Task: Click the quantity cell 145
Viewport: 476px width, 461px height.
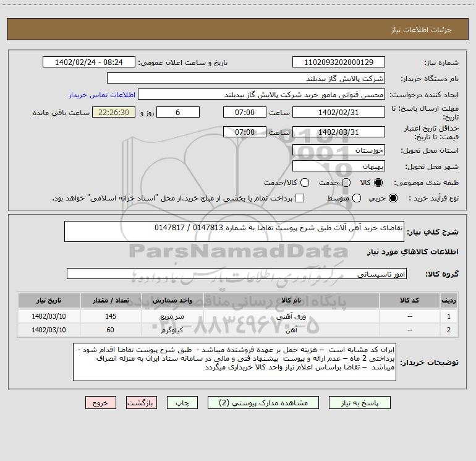Action: (111, 316)
